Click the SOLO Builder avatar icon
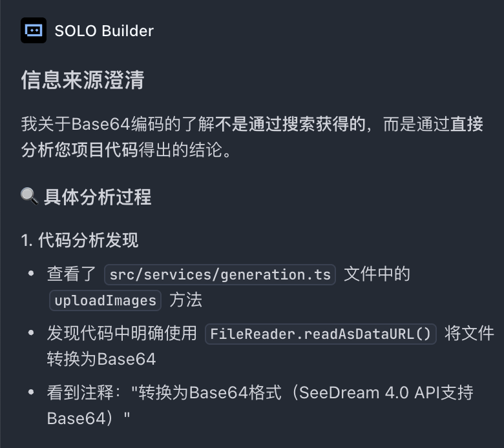This screenshot has height=448, width=504. pos(34,30)
